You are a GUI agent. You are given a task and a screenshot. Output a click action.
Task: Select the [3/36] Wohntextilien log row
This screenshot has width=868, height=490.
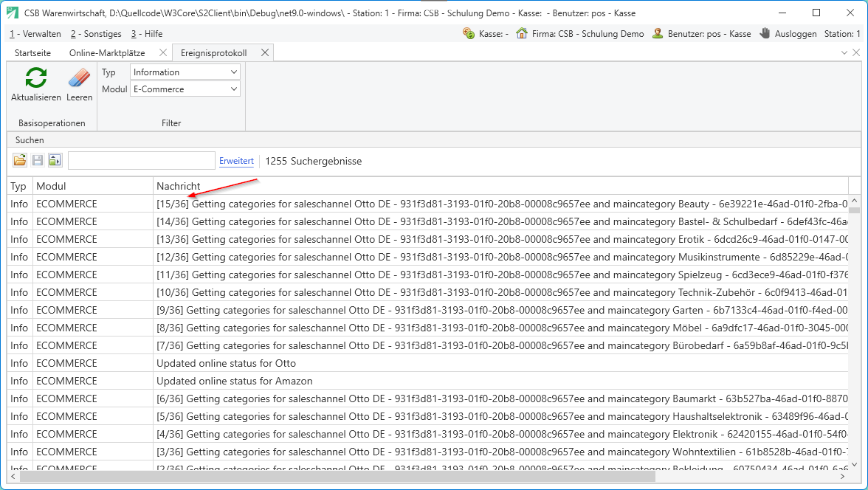point(428,452)
